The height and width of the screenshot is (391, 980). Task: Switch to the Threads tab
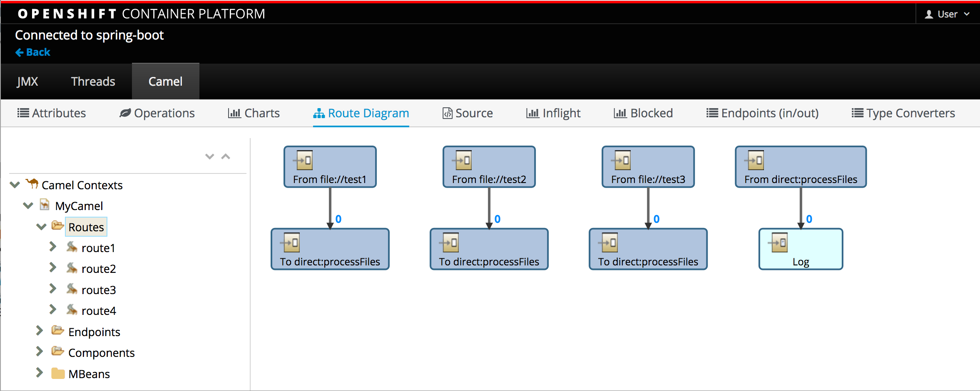coord(93,82)
